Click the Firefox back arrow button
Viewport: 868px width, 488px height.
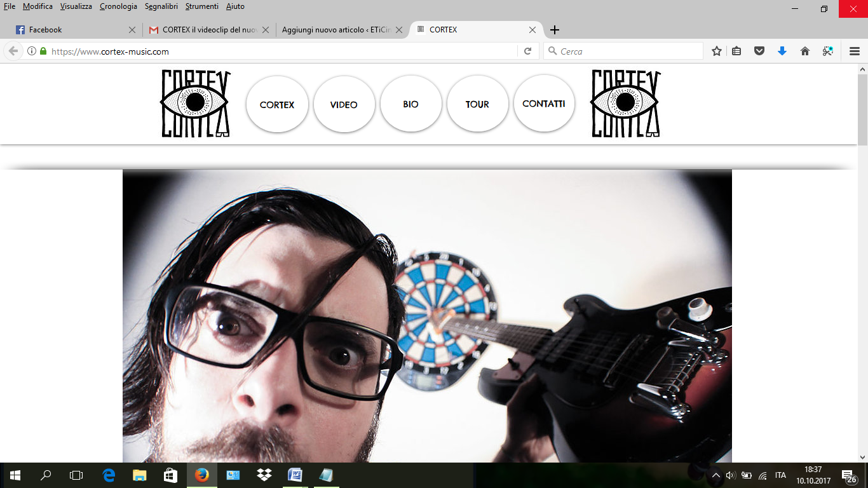pyautogui.click(x=13, y=51)
